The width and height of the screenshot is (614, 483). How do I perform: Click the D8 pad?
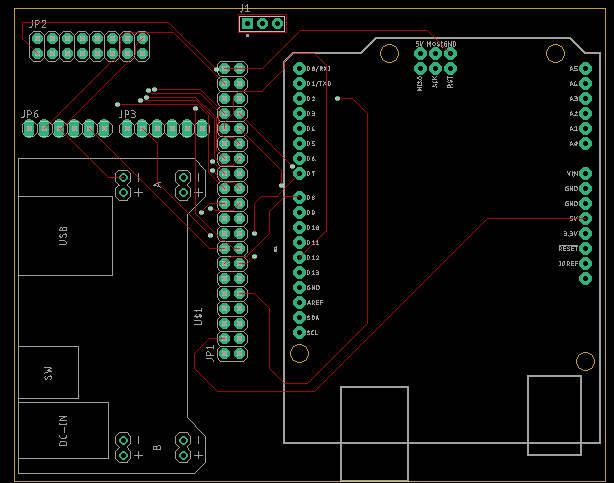(299, 197)
